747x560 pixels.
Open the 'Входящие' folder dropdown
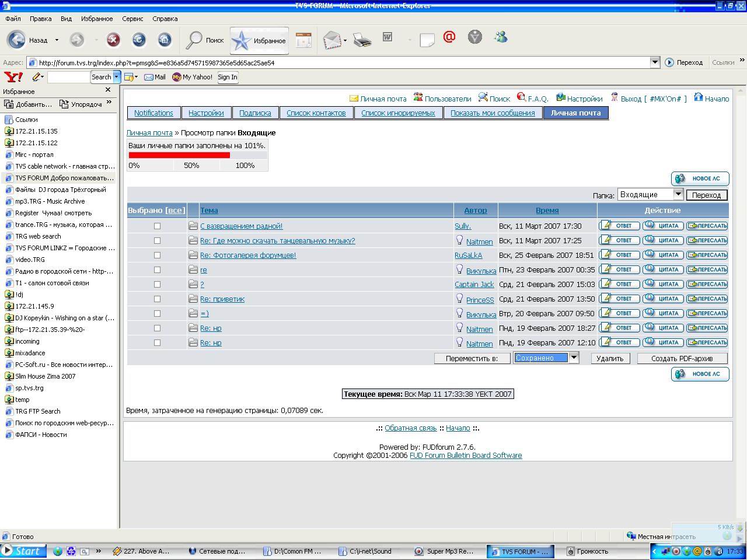(678, 194)
